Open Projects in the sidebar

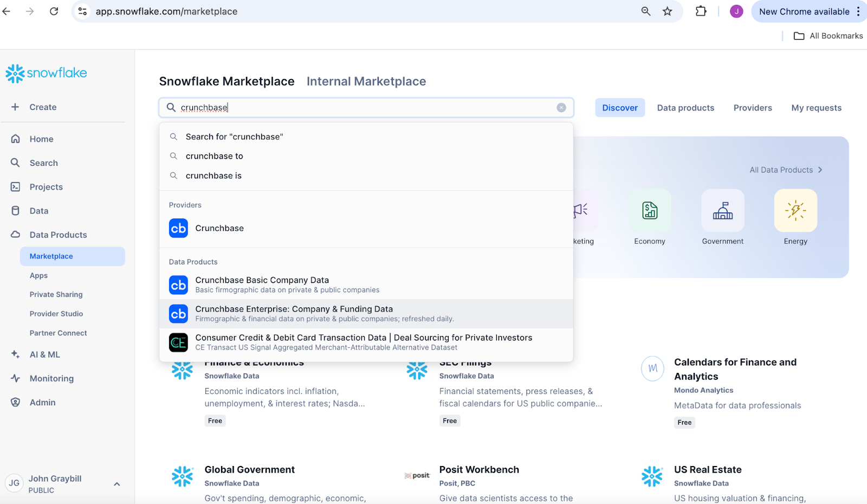[x=46, y=187]
